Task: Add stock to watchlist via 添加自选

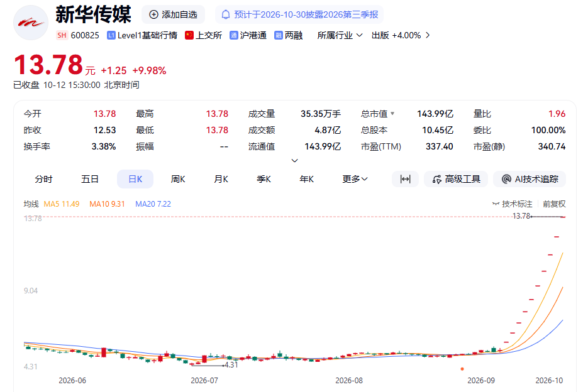Action: [x=173, y=14]
